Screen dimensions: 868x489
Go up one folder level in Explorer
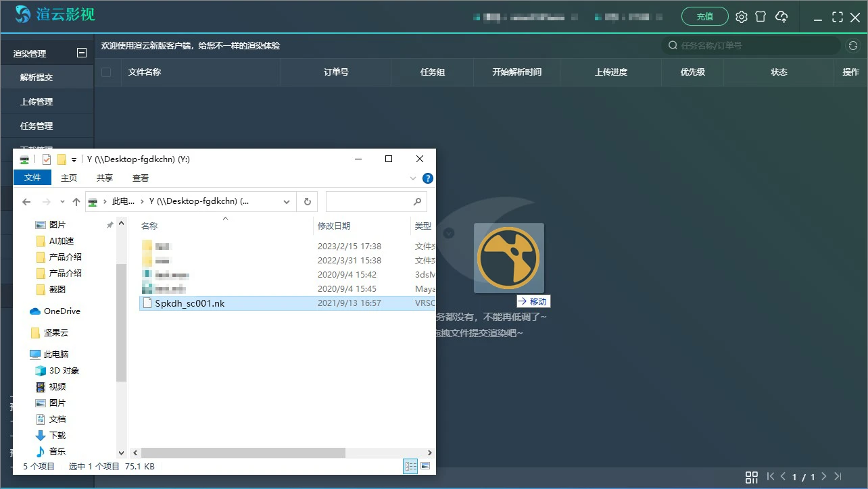tap(76, 202)
